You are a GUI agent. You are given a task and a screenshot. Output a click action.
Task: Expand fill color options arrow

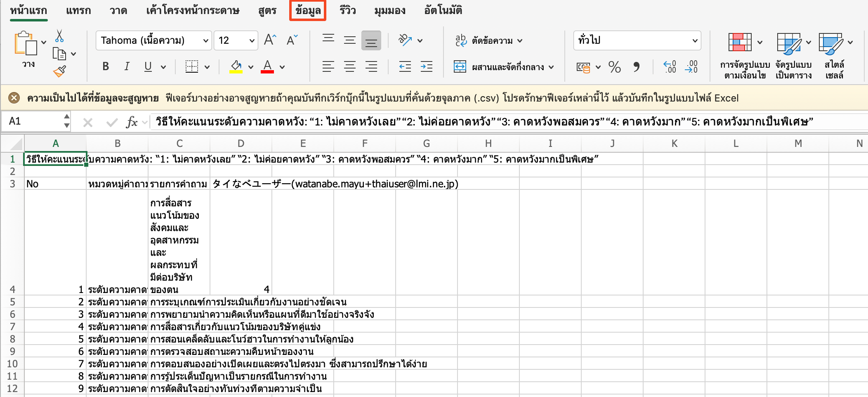pos(250,67)
